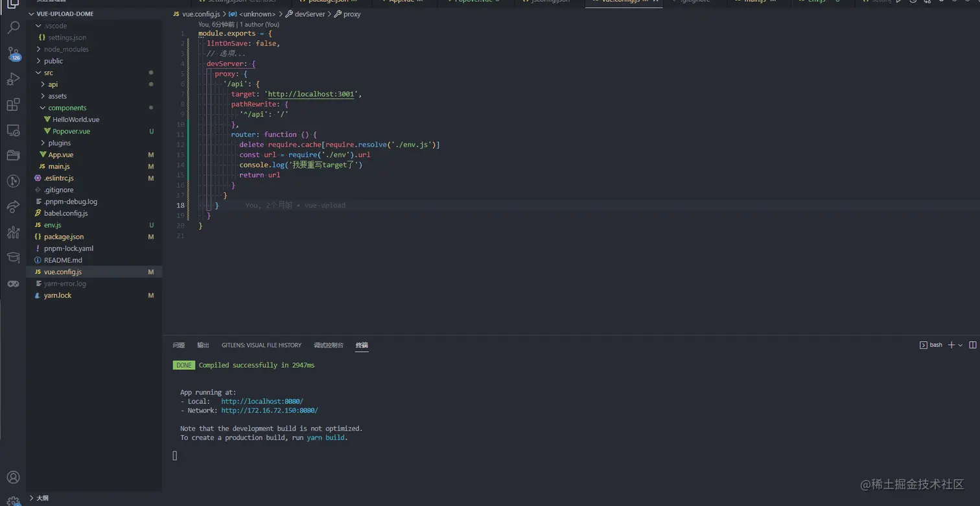
Task: Open the http://172.16.72.150:8080/ network link
Action: pos(270,411)
